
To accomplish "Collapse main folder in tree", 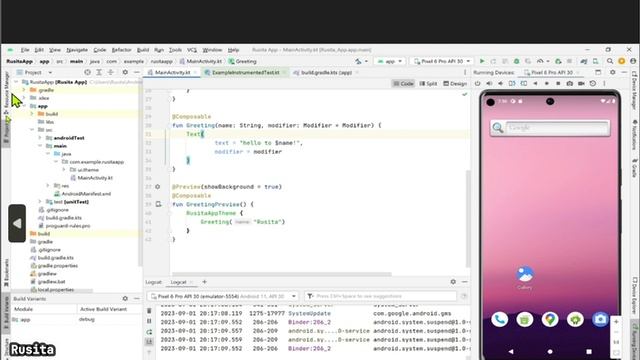I will (x=40, y=146).
